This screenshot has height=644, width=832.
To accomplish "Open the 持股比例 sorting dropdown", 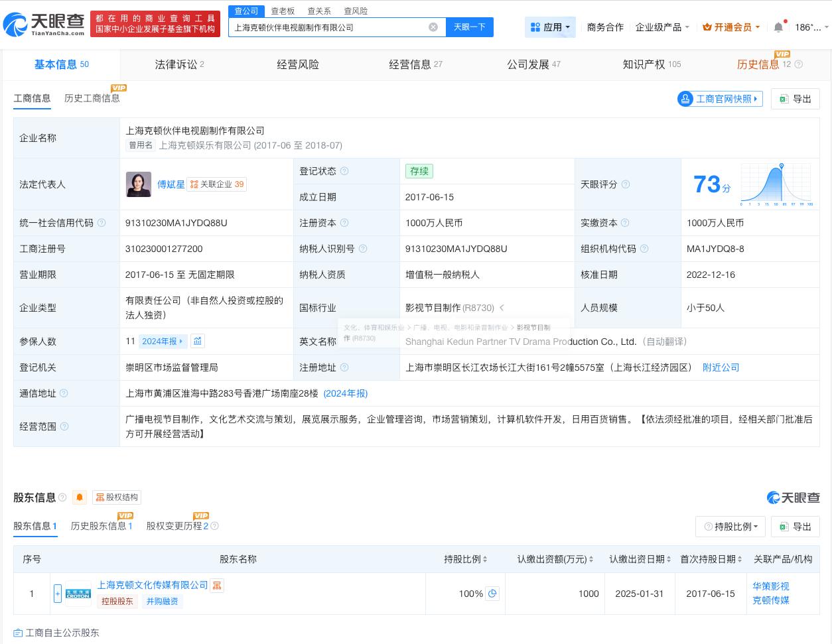I will pos(730,527).
